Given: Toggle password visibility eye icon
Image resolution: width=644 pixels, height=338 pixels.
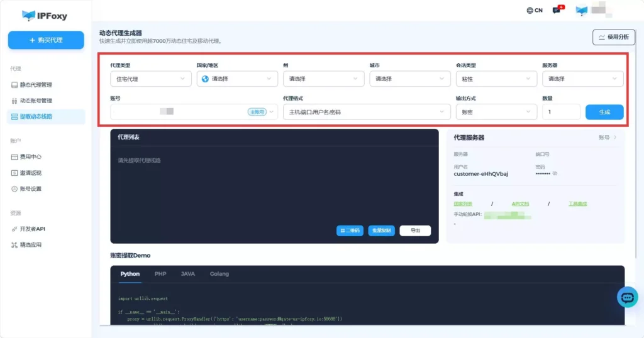Looking at the screenshot, I should point(555,173).
